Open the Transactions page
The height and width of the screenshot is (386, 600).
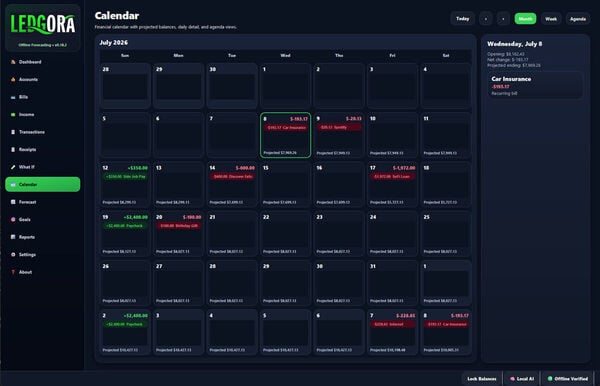point(43,132)
